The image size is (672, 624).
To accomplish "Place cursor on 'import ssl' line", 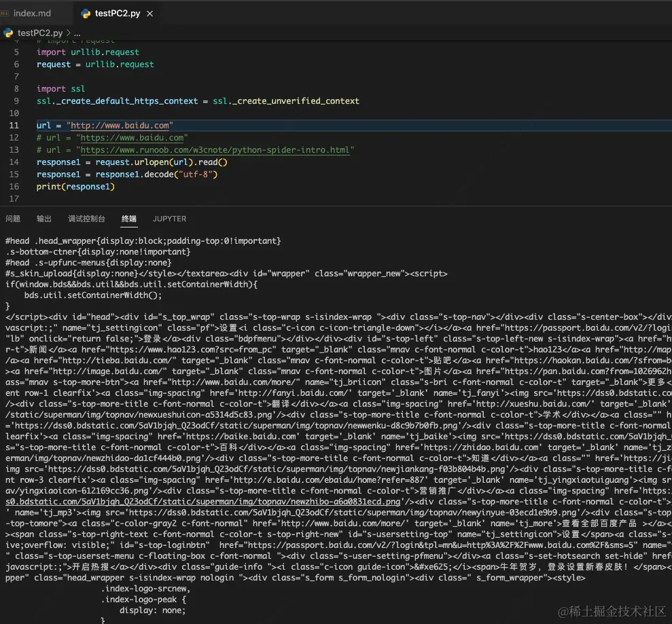I will [61, 89].
